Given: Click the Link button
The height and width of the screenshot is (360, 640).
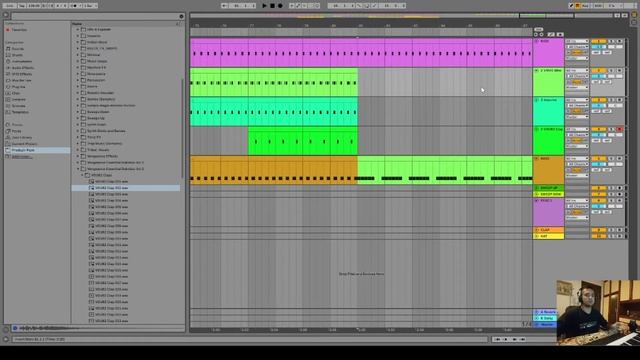Looking at the screenshot, I should [x=9, y=6].
